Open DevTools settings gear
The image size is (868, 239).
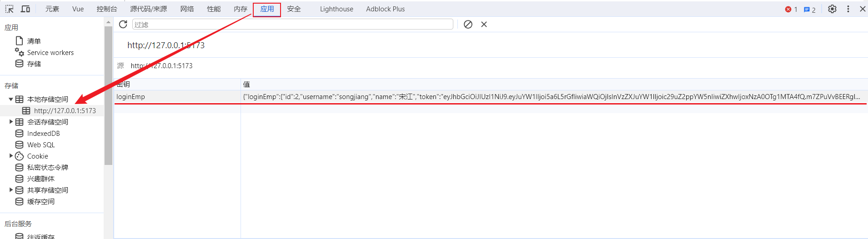tap(832, 9)
